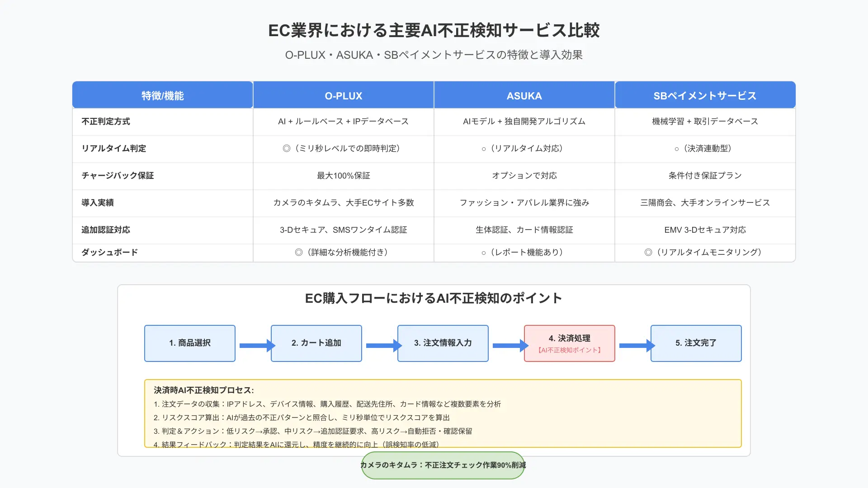Select the チャージバック保証 row label
Viewport: 868px width, 488px height.
point(118,176)
